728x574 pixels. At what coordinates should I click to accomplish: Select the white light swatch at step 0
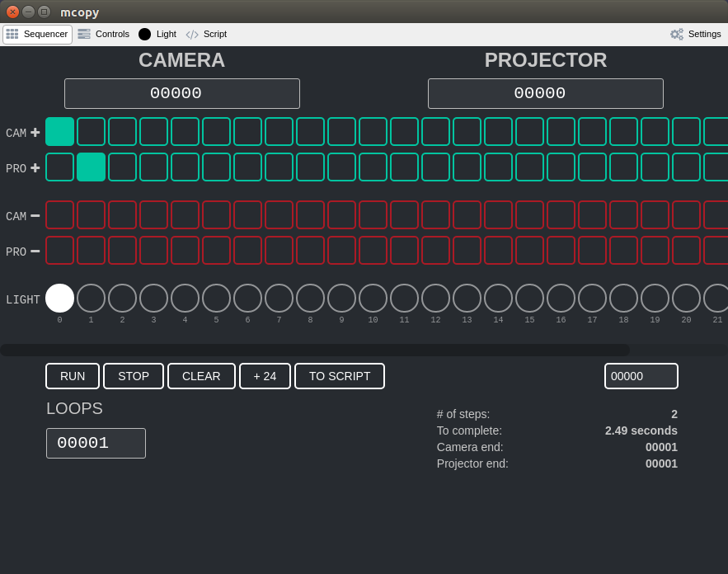pos(59,298)
